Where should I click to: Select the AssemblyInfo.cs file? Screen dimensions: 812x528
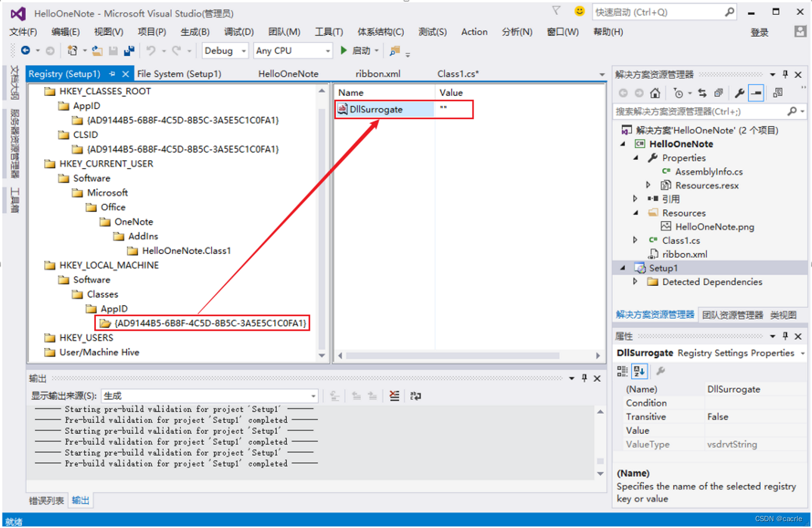pyautogui.click(x=709, y=171)
